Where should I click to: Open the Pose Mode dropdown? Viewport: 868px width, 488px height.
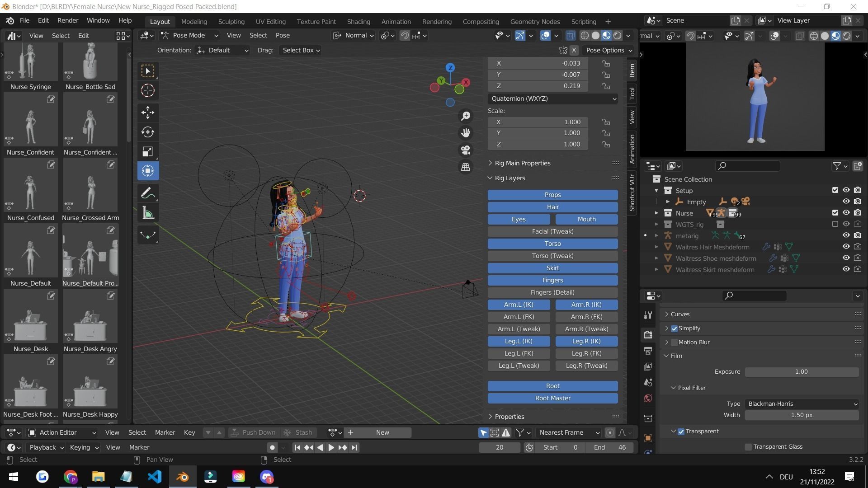pyautogui.click(x=190, y=36)
